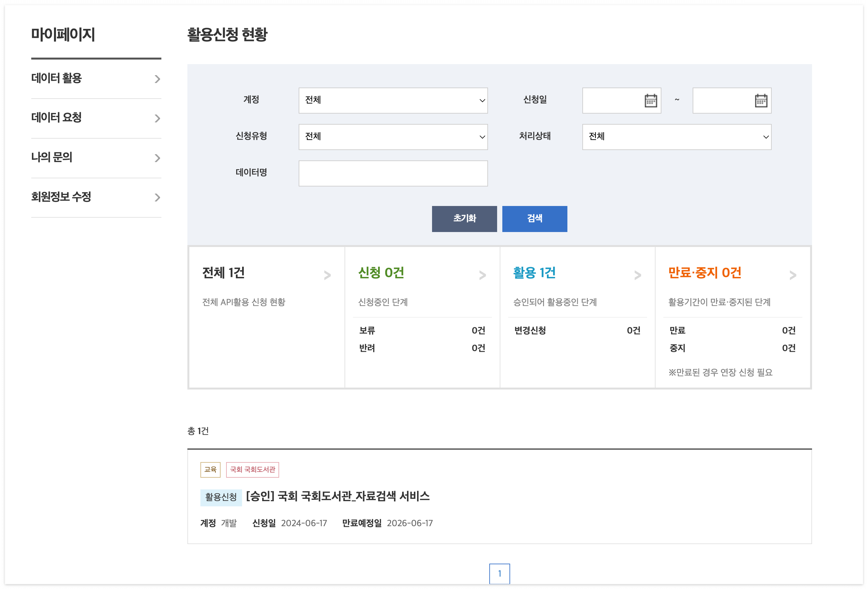Open 회원정보 수정 menu item

pos(96,197)
